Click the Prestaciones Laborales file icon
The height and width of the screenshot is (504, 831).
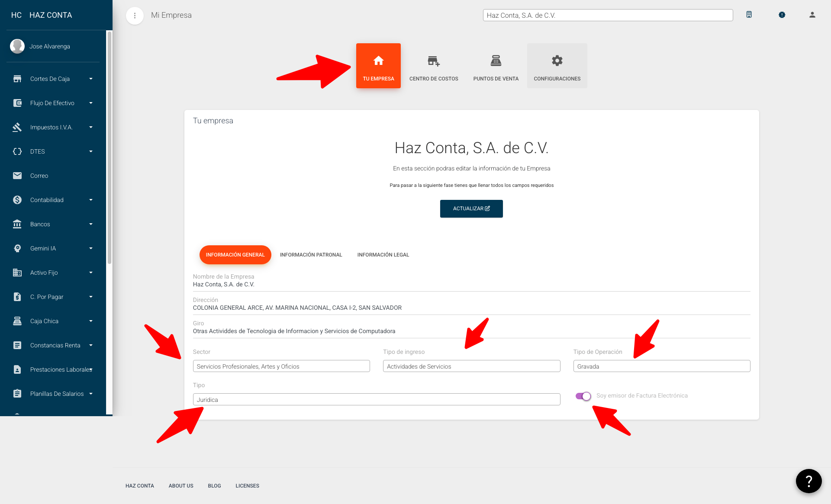tap(17, 369)
